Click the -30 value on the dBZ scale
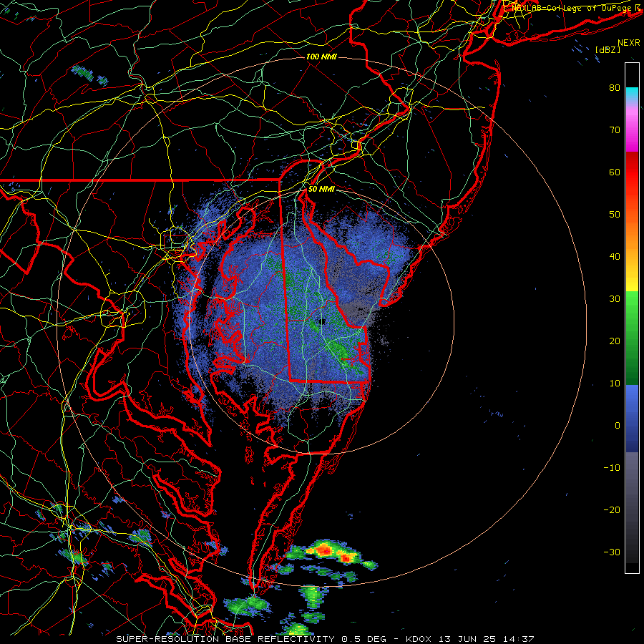The image size is (644, 644). [612, 552]
